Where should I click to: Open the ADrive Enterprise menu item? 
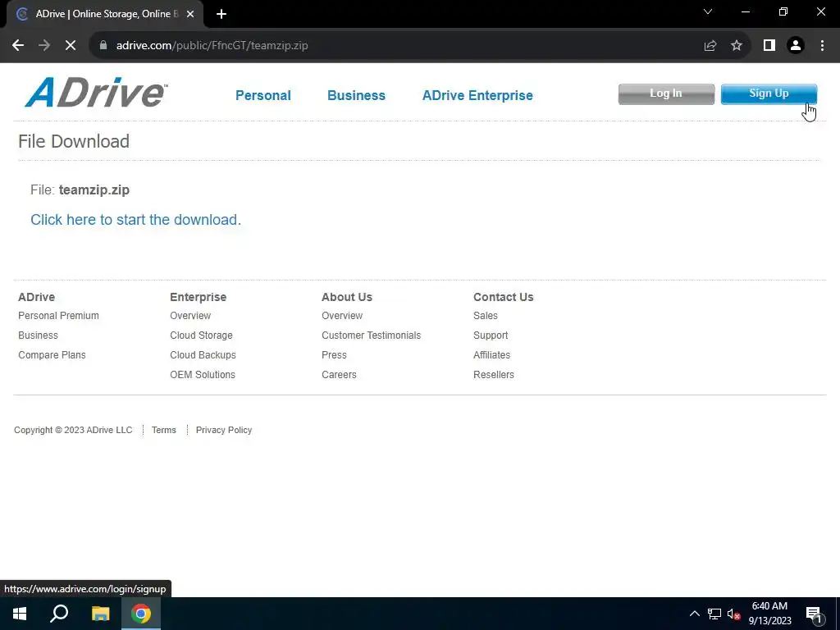(x=477, y=95)
